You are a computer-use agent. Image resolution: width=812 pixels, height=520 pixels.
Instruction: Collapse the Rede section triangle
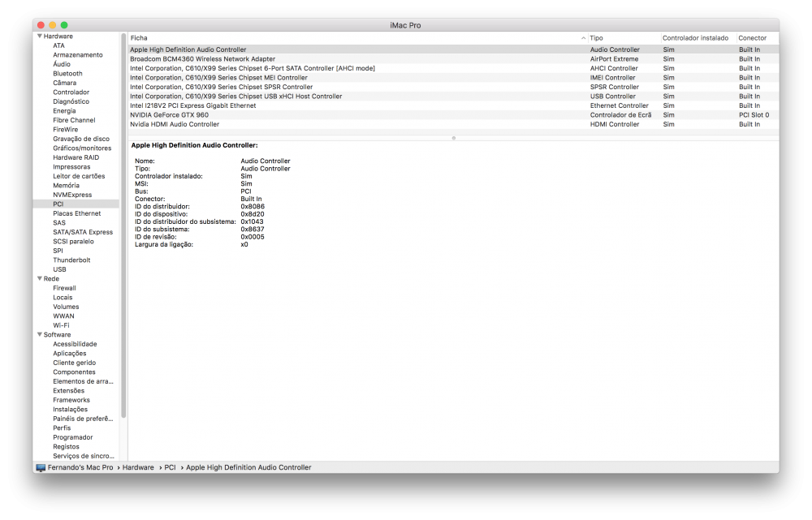39,278
